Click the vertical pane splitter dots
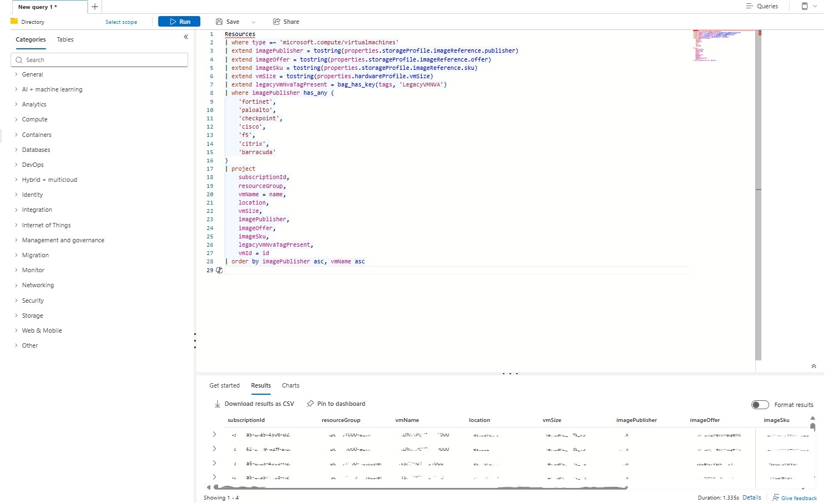Image resolution: width=828 pixels, height=504 pixels. click(x=195, y=340)
